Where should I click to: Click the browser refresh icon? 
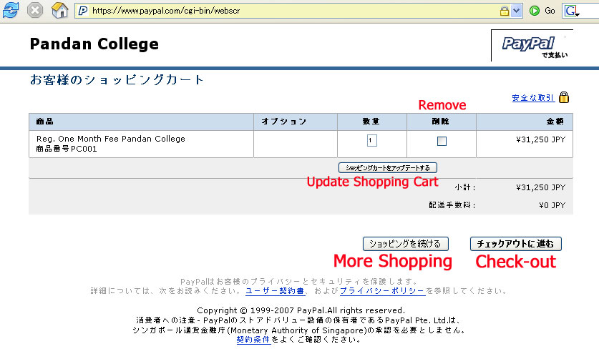(10, 10)
